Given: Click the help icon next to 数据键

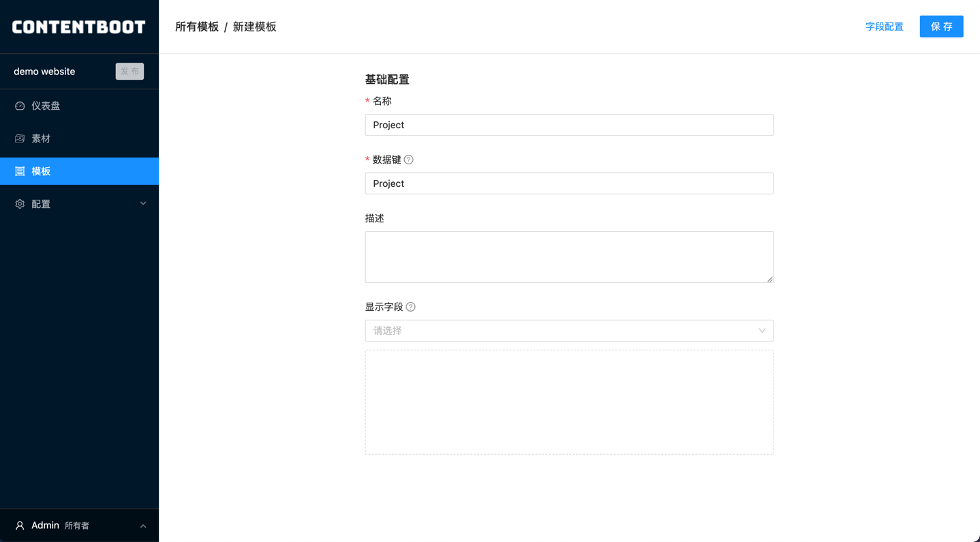Looking at the screenshot, I should tap(409, 160).
